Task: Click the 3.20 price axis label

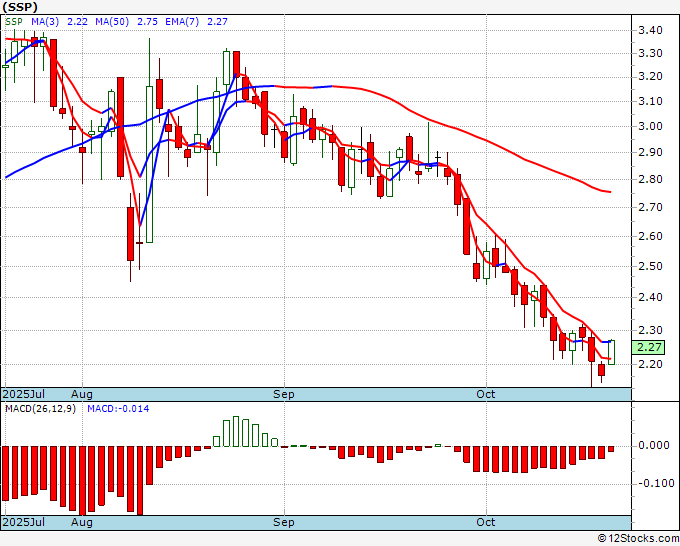Action: click(x=650, y=77)
